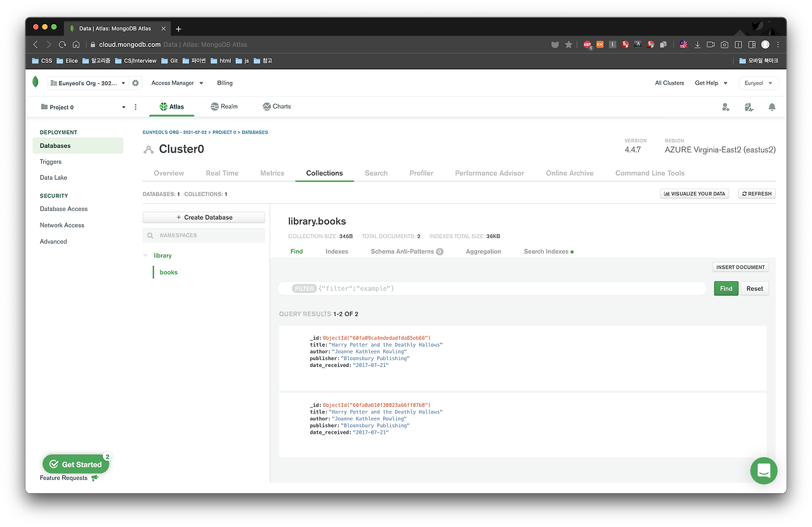Open the Intercom chat bubble
Image resolution: width=812 pixels, height=527 pixels.
coord(764,470)
